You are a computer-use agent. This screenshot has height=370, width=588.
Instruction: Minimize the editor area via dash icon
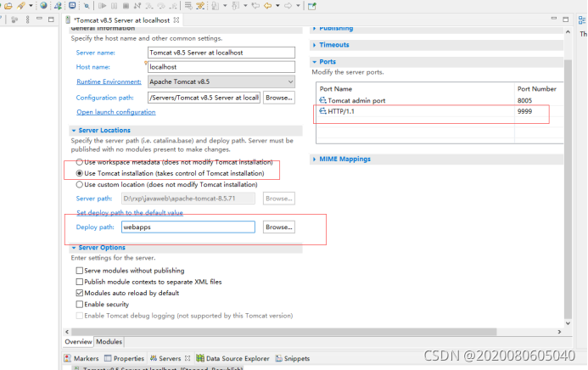click(x=554, y=19)
